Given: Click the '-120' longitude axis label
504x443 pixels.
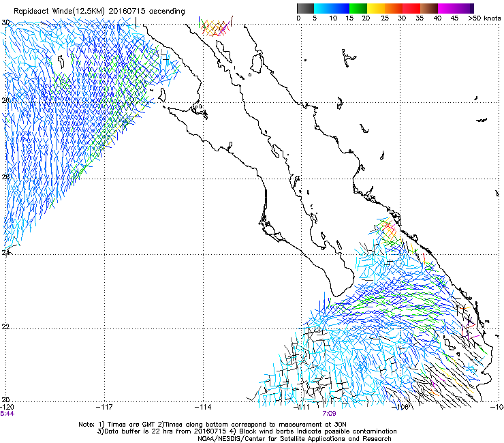Looking at the screenshot, I should 7,407.
